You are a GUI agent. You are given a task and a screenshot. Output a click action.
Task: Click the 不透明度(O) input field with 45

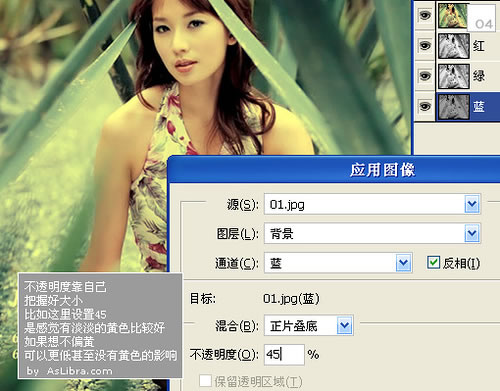click(284, 354)
